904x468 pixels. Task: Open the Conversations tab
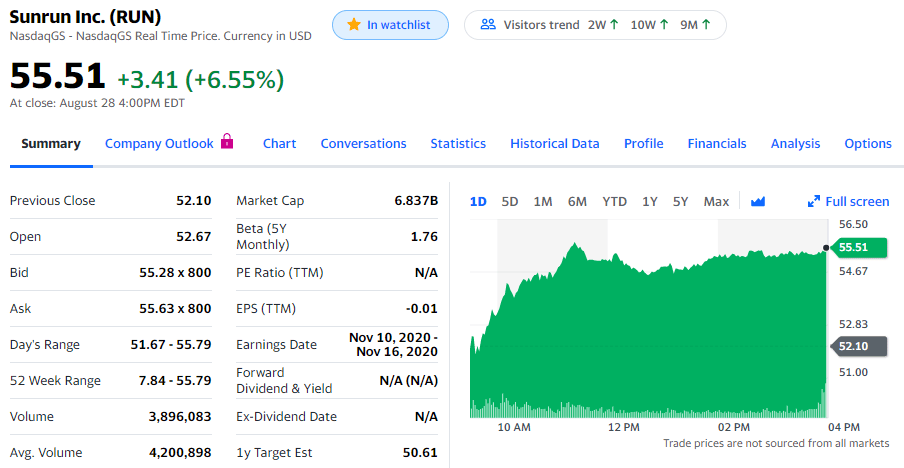coord(363,143)
